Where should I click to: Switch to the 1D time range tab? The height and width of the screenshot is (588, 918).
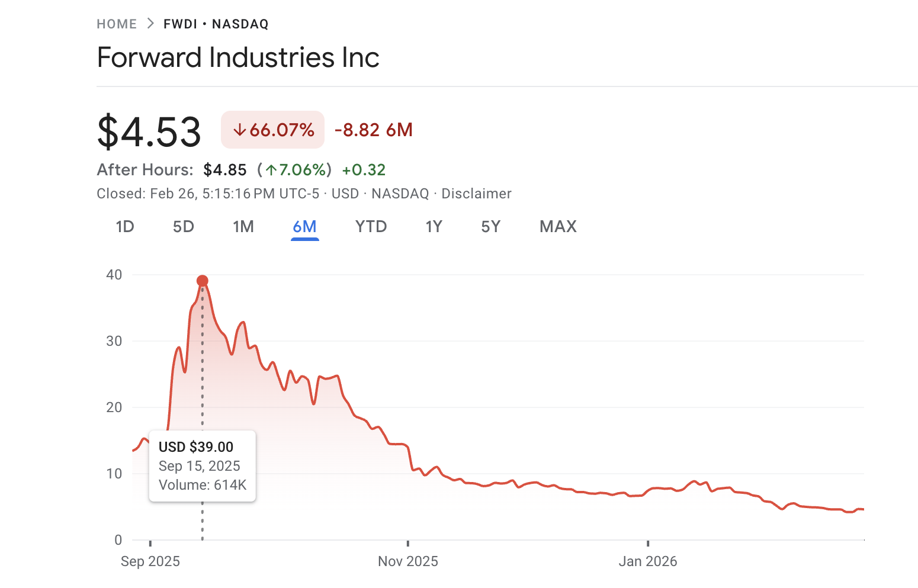124,226
